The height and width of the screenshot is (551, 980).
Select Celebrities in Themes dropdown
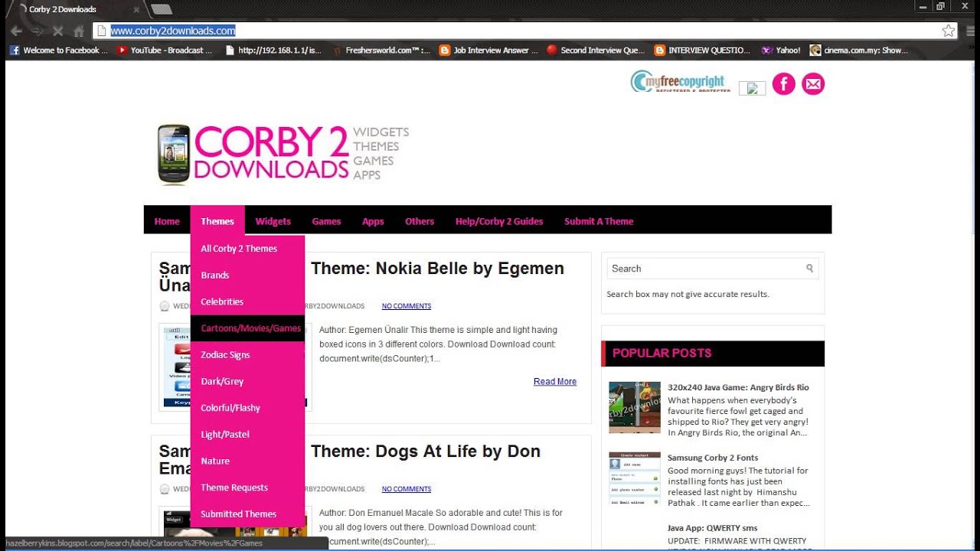247,302
